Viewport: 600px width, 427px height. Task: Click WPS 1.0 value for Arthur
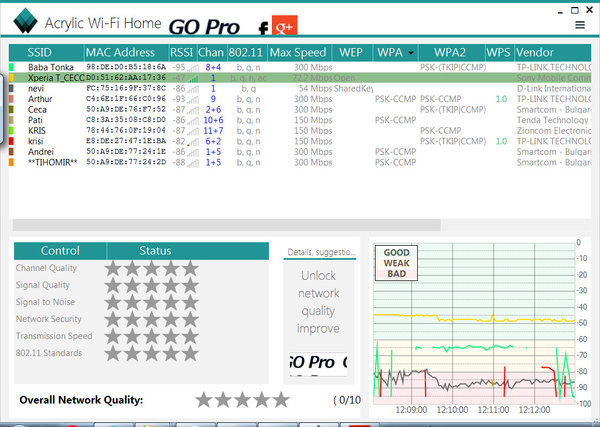501,99
